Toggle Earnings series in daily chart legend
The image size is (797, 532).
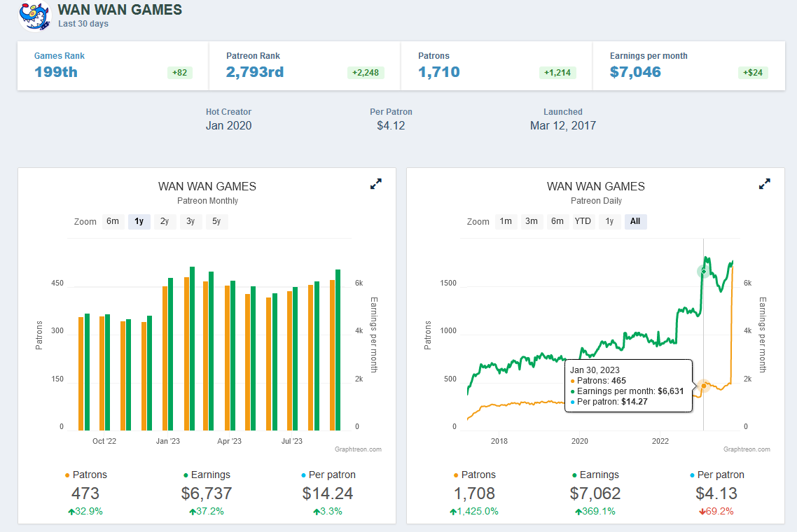tap(595, 475)
